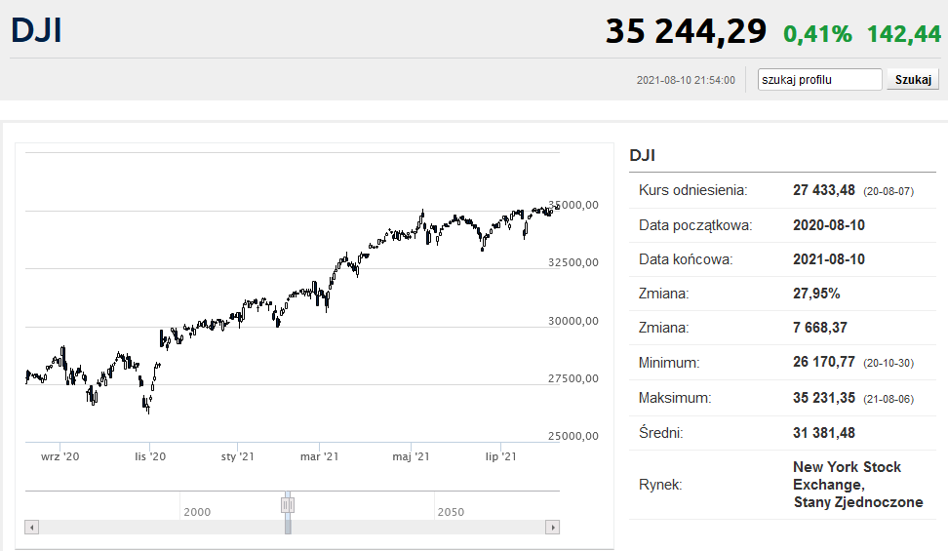Click the DJI heading at top left
Image resolution: width=948 pixels, height=551 pixels.
(36, 30)
